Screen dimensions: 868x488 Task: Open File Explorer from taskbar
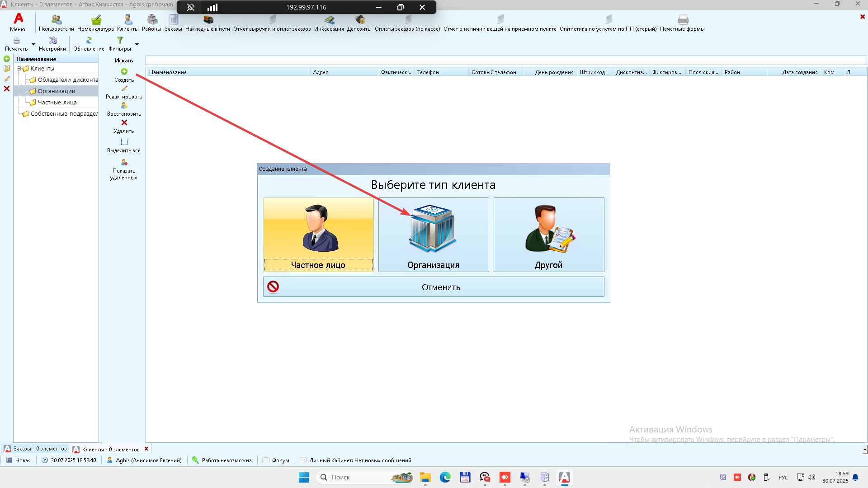(x=425, y=477)
